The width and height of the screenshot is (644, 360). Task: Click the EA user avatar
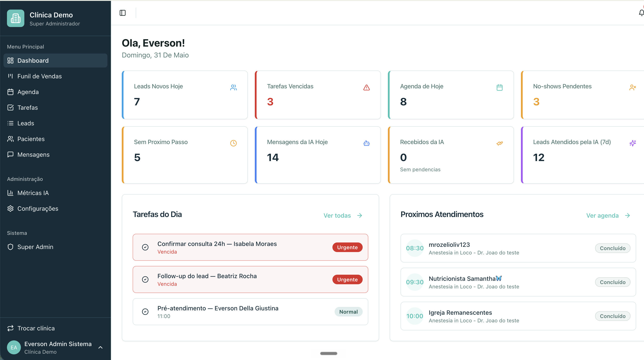pos(14,347)
